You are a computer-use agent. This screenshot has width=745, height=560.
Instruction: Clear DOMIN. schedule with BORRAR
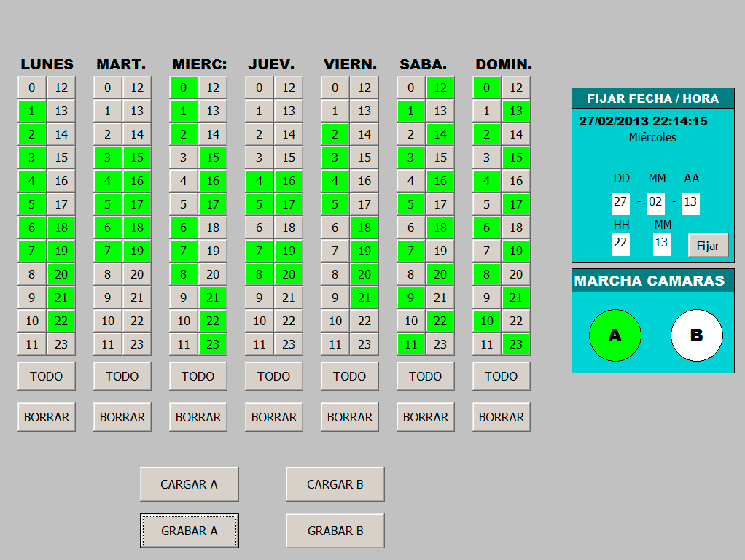pos(502,417)
